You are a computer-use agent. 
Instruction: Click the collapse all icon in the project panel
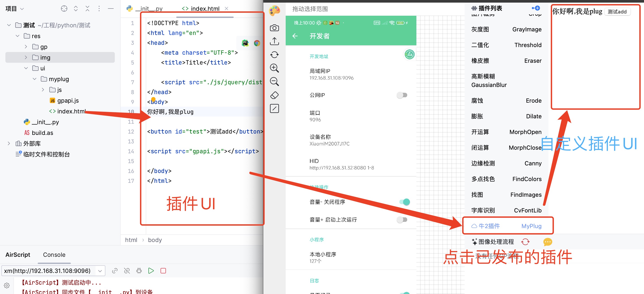click(x=87, y=9)
